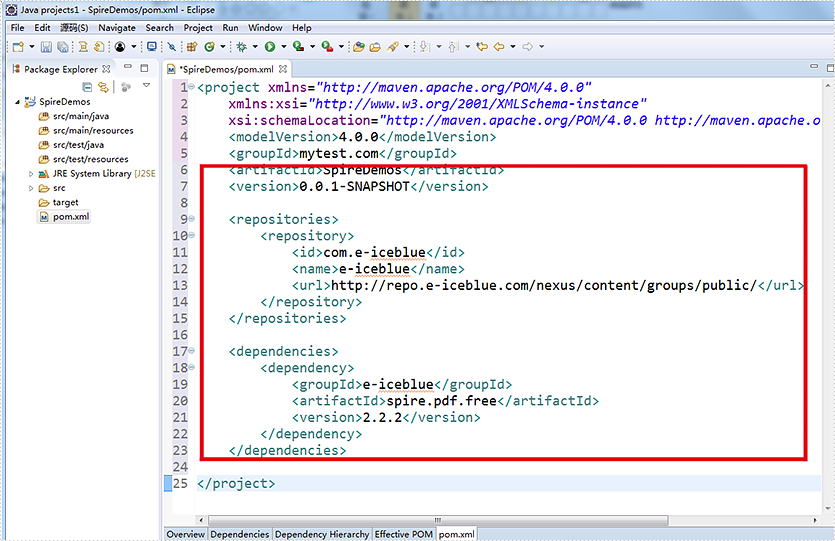835x541 pixels.
Task: Toggle Link with Editor in Package Explorer
Action: (103, 86)
